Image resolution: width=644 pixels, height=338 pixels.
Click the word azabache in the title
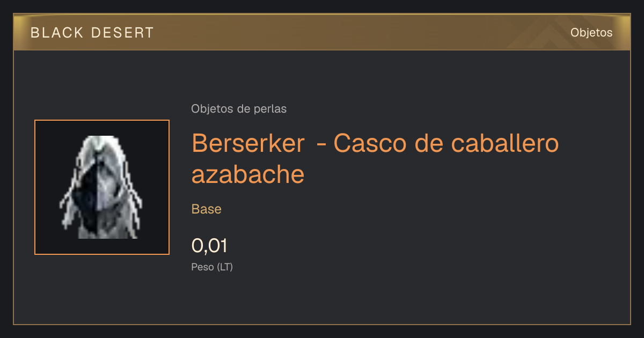pos(248,174)
